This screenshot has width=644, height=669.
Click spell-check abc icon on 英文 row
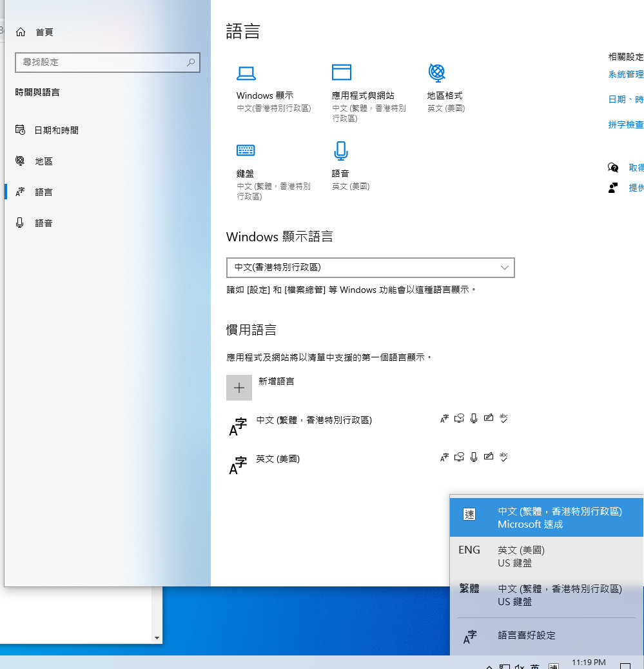503,457
